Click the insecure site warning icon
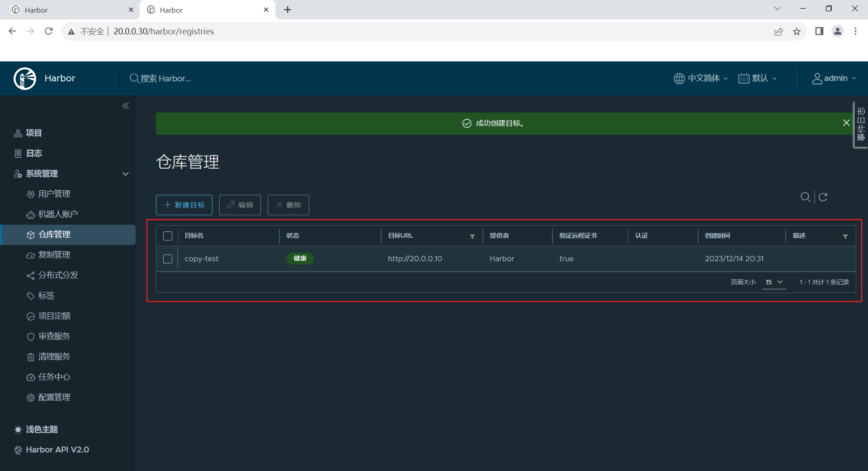868x471 pixels. [x=71, y=32]
